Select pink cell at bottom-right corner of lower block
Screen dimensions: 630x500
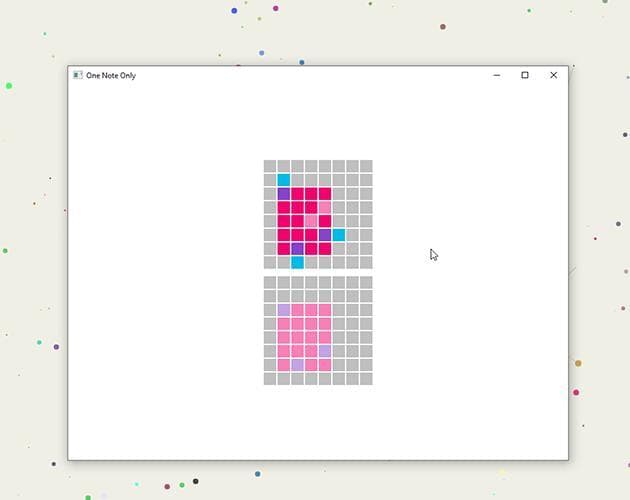pos(325,365)
